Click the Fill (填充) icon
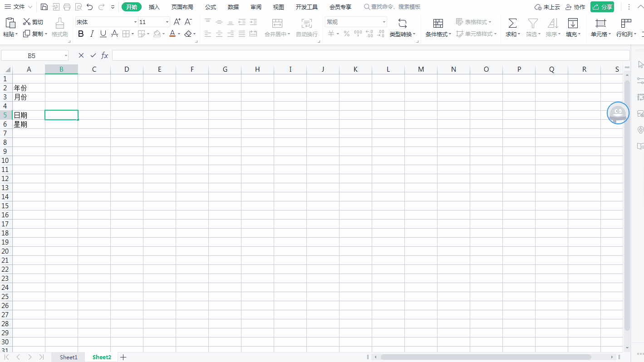Screen dimensions: 644x362 point(573,23)
